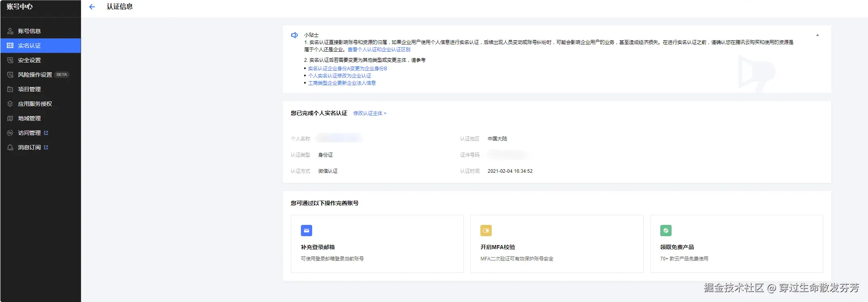Click text 可使用登录邮箱登录当前账号
The height and width of the screenshot is (302, 868).
(332, 259)
